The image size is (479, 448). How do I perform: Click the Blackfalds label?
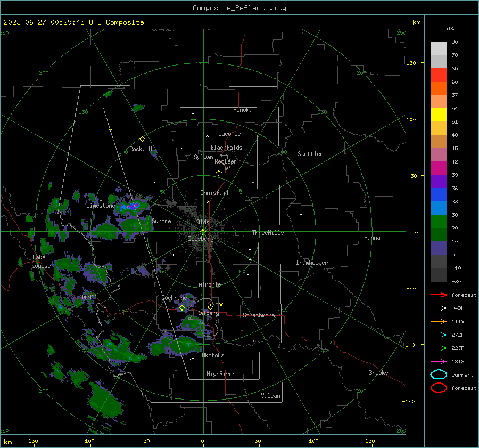[x=226, y=148]
